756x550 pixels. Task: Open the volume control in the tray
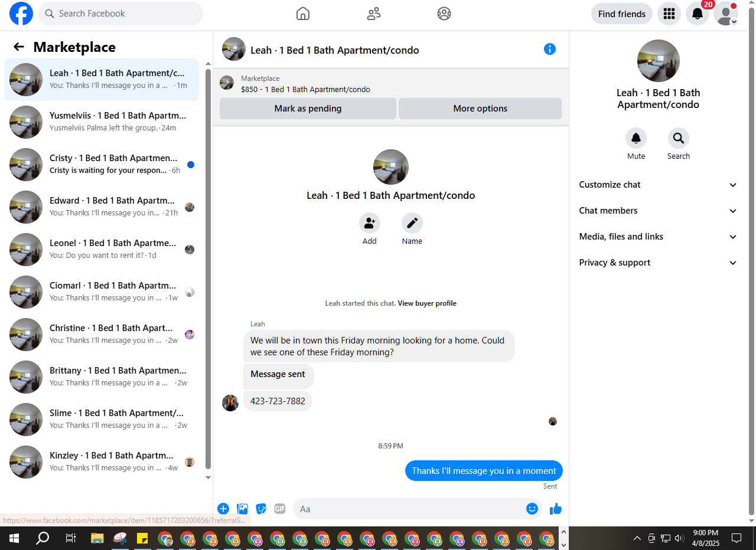pos(679,538)
